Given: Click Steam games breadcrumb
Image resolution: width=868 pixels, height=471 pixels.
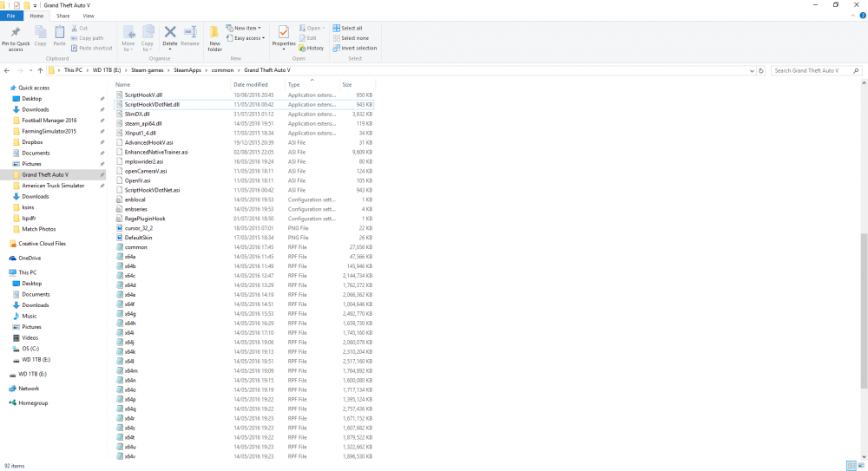Looking at the screenshot, I should (x=148, y=70).
